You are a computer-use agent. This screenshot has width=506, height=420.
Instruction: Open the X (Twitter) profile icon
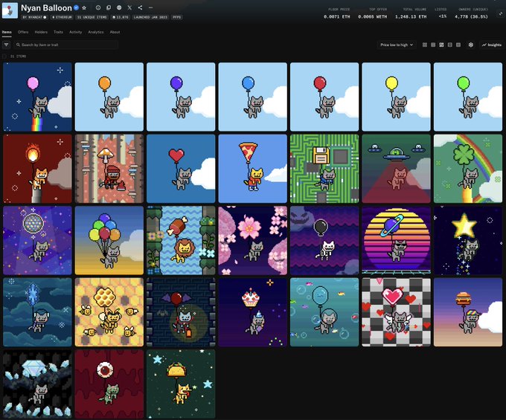click(x=129, y=7)
